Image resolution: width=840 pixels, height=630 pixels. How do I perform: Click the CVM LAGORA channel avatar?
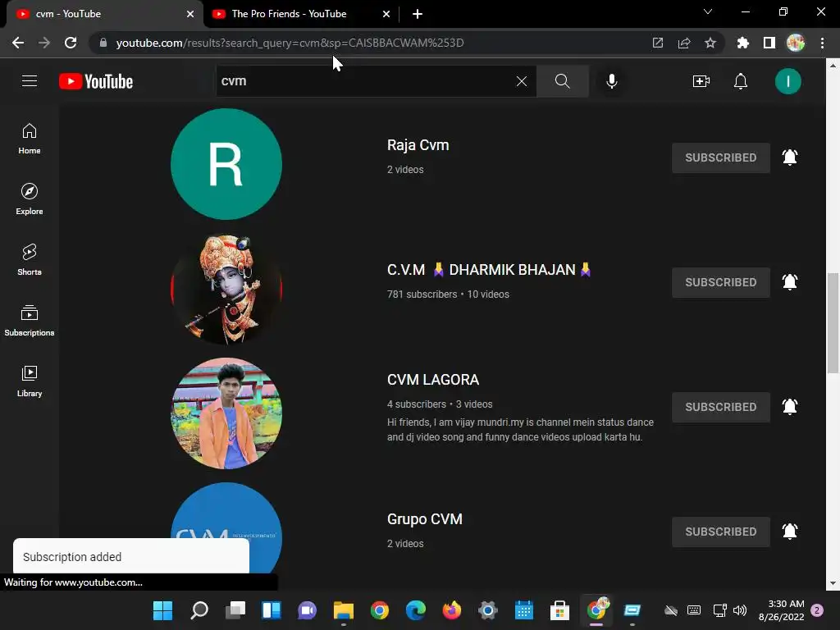pyautogui.click(x=226, y=413)
